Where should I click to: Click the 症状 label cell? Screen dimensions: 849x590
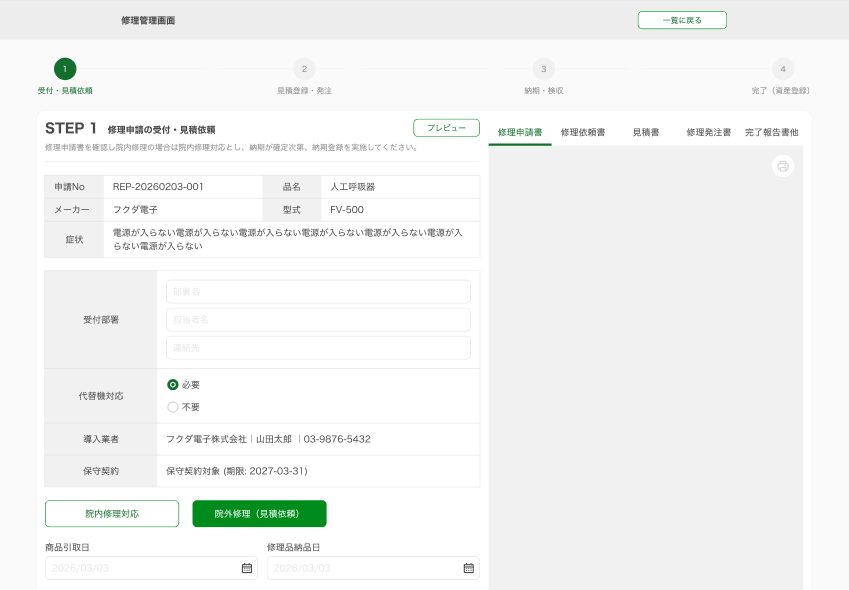click(74, 239)
